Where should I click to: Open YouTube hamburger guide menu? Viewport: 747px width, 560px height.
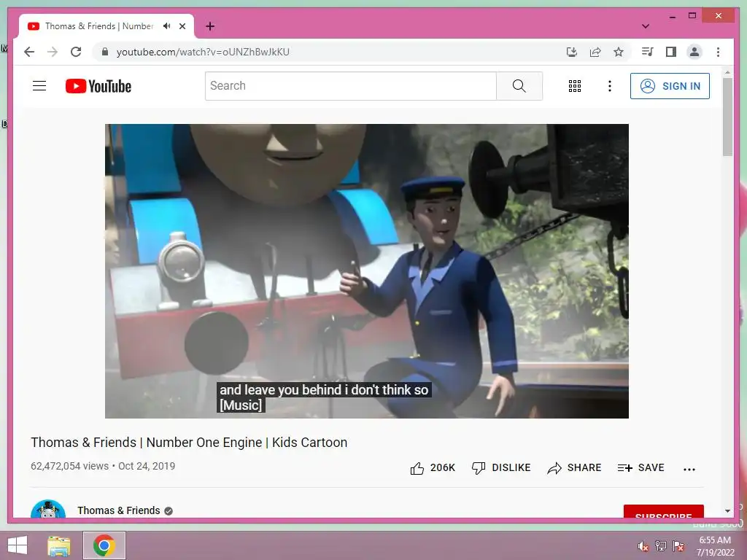[x=39, y=86]
